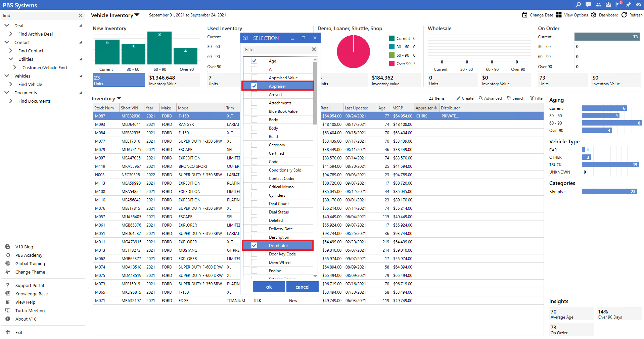
Task: Click the Selection list scroll-down arrow
Action: click(x=315, y=276)
